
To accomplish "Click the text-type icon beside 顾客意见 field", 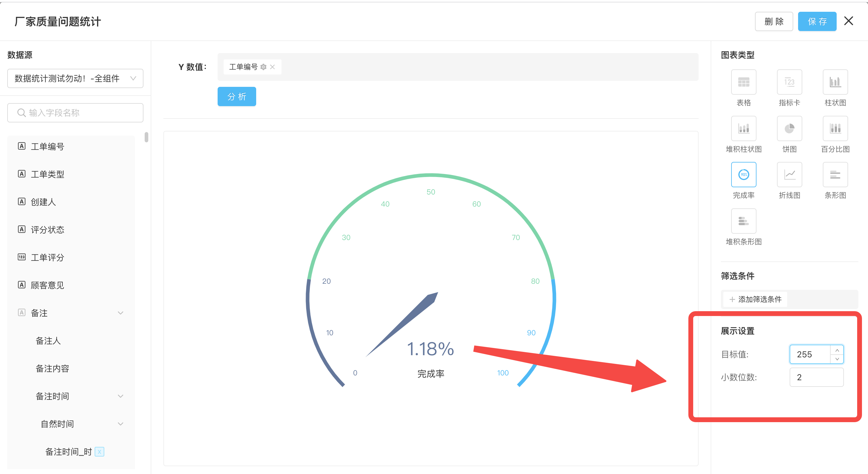I will coord(22,285).
